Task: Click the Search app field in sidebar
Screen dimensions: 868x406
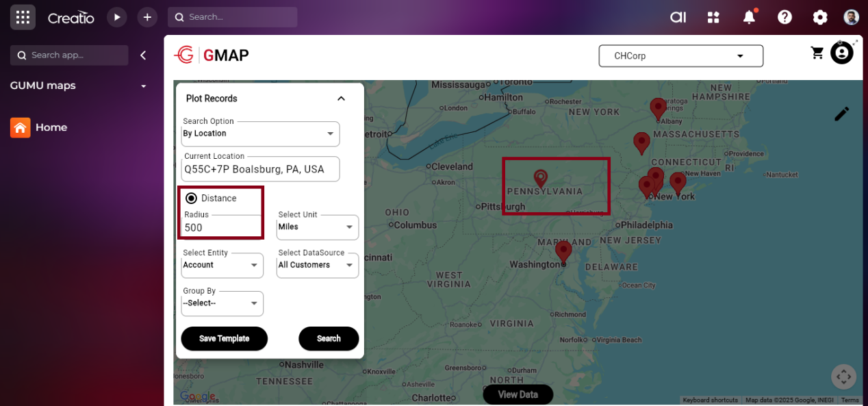Action: [x=69, y=55]
